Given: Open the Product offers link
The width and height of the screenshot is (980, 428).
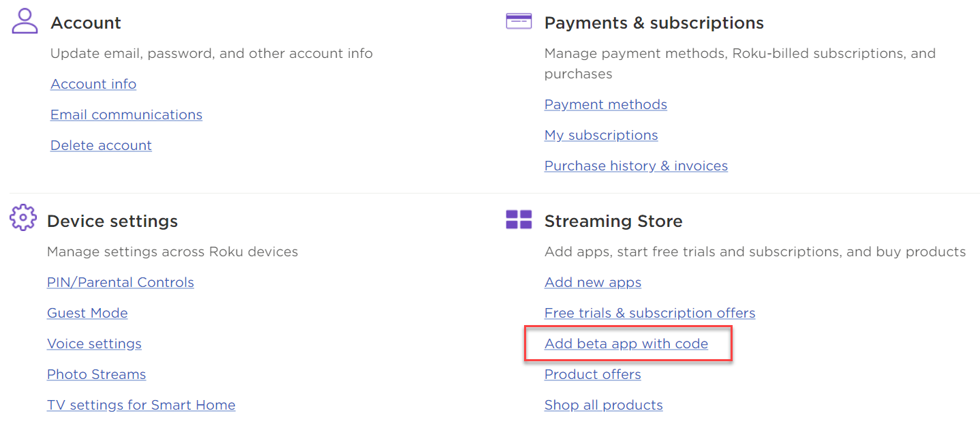Looking at the screenshot, I should pos(592,374).
